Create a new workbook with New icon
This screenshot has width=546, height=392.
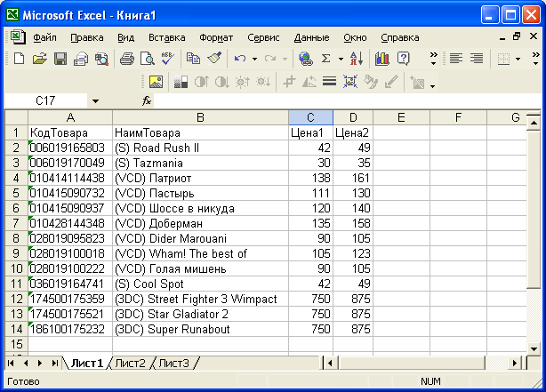pyautogui.click(x=19, y=59)
